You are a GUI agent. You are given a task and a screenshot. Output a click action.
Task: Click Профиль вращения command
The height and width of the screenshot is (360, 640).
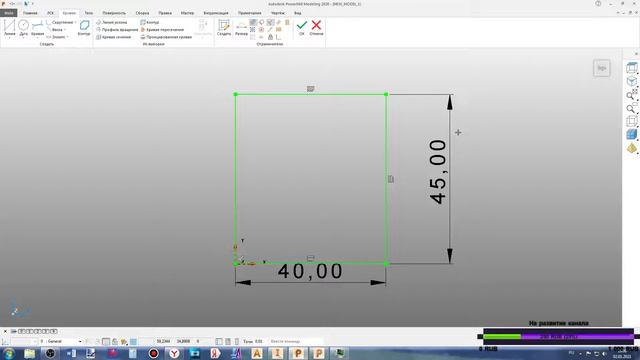(117, 30)
